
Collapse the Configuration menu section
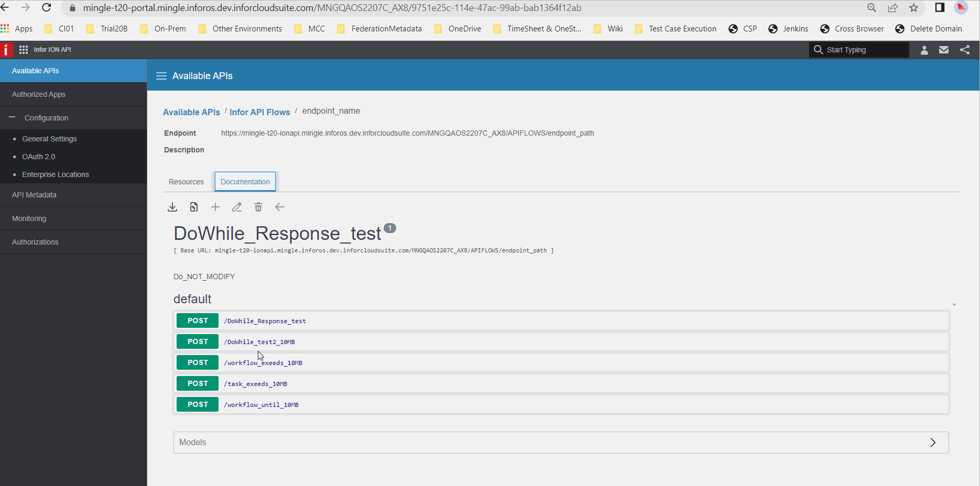coord(12,118)
